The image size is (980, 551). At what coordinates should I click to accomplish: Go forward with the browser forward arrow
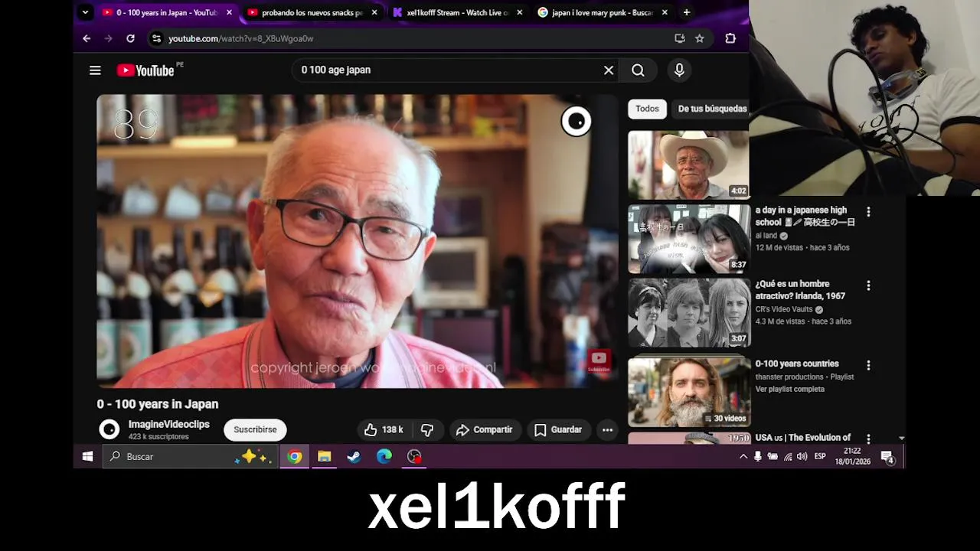108,38
